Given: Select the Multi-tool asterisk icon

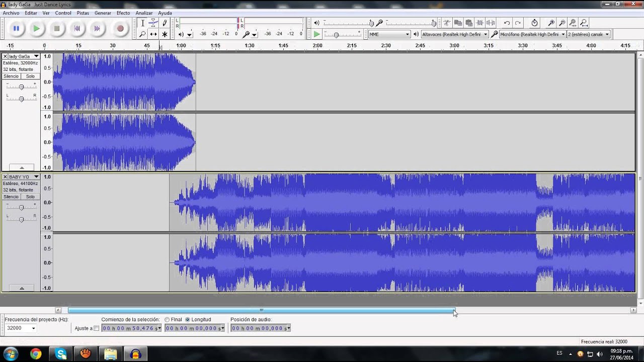Looking at the screenshot, I should pyautogui.click(x=165, y=34).
